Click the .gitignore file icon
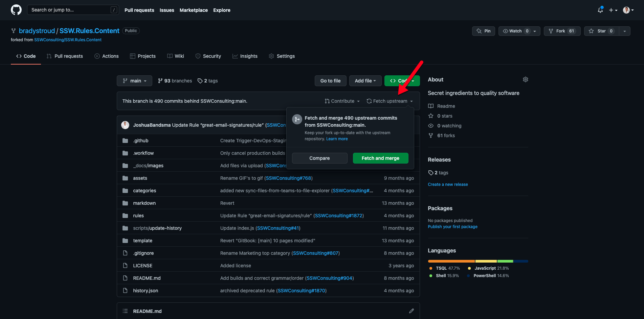 125,253
